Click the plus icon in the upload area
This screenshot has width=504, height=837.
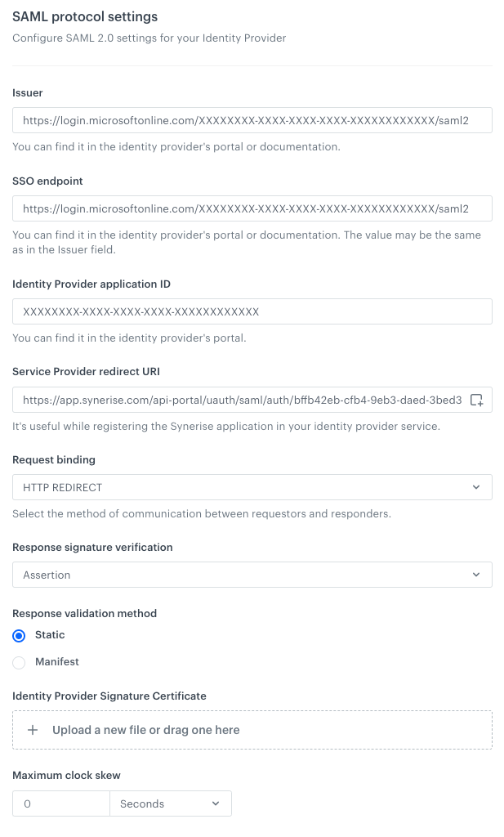(x=33, y=729)
